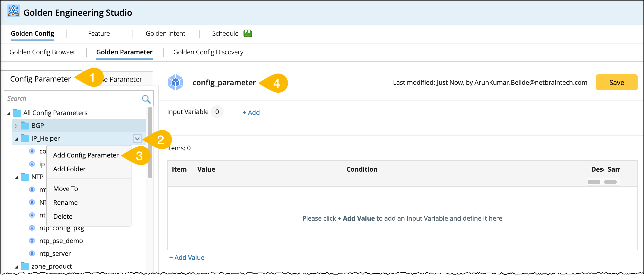Select the ntp_server parameter icon

[x=32, y=253]
